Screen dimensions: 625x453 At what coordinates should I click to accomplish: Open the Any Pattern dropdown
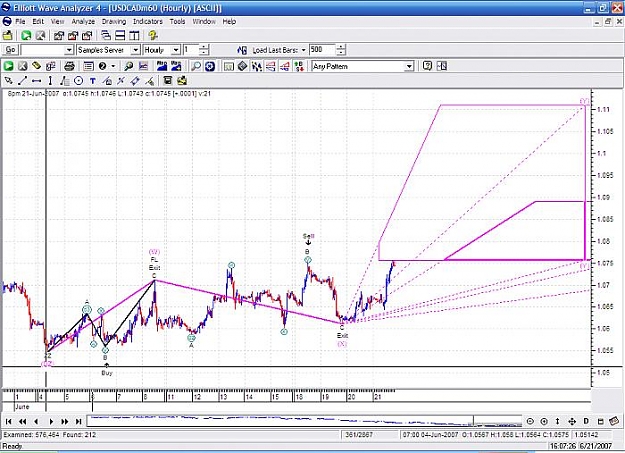pos(409,67)
